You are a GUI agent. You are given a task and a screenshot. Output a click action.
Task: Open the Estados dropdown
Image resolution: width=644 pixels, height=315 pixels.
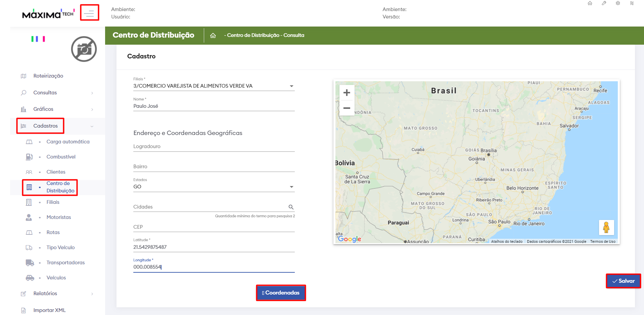click(291, 187)
